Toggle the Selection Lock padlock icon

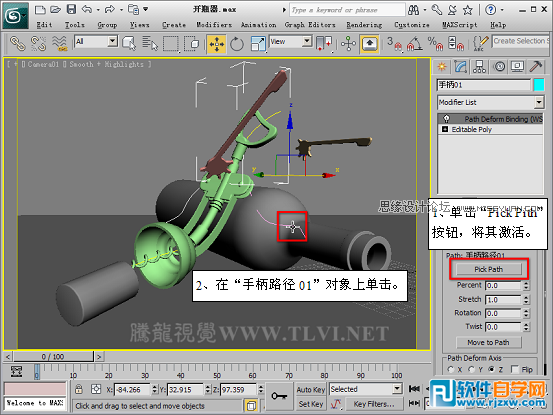[79, 389]
